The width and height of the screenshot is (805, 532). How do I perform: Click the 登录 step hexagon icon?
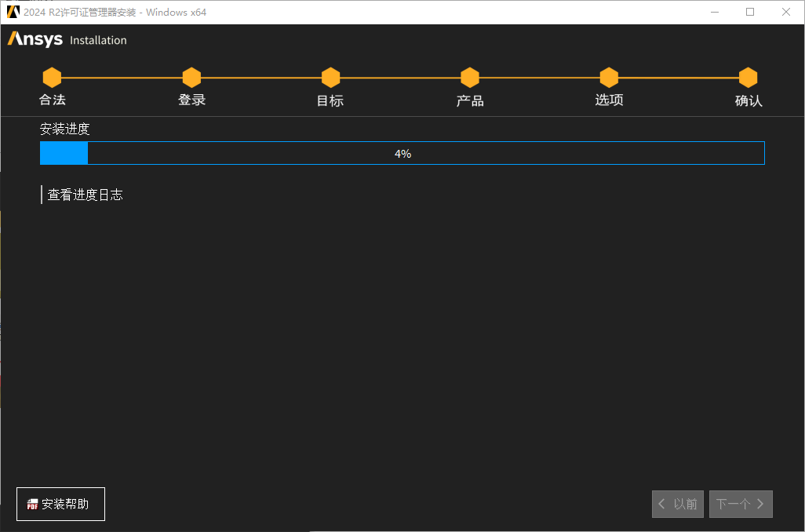(x=191, y=78)
